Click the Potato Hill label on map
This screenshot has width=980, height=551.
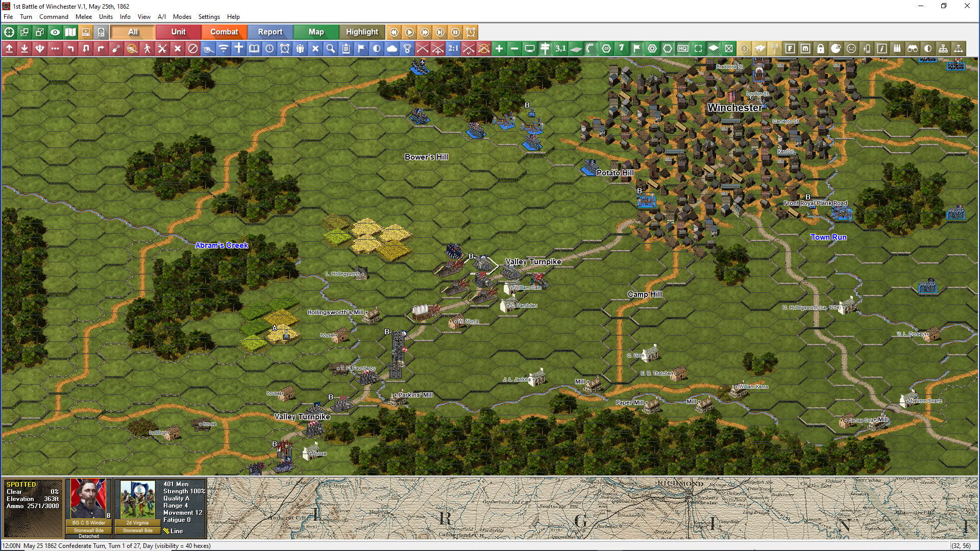click(x=615, y=173)
